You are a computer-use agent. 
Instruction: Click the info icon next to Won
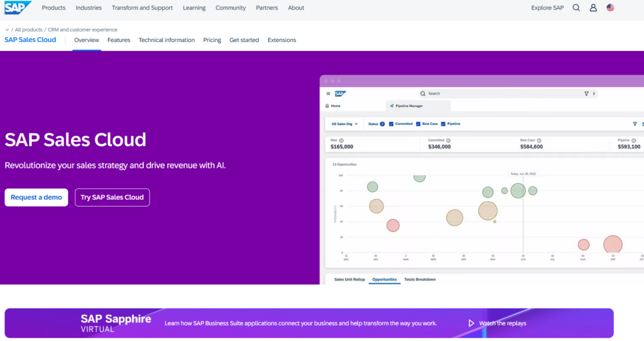pyautogui.click(x=341, y=140)
